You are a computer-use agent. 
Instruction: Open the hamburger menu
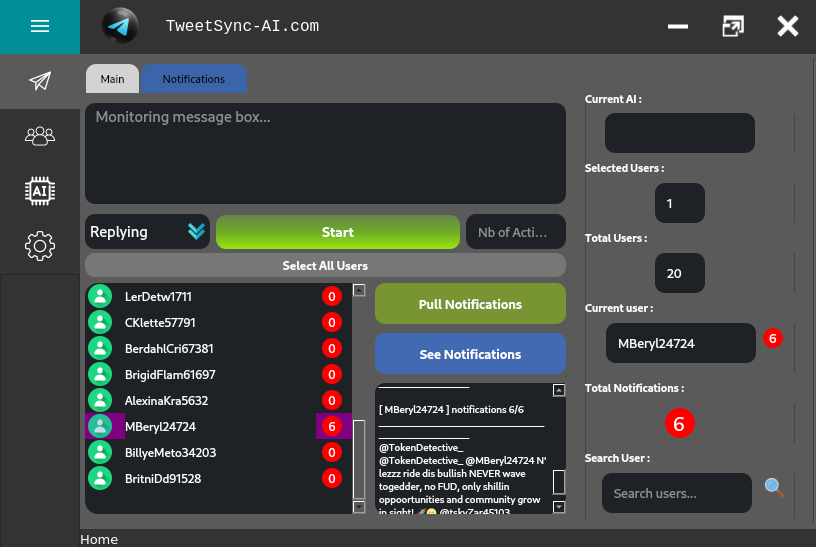coord(40,27)
